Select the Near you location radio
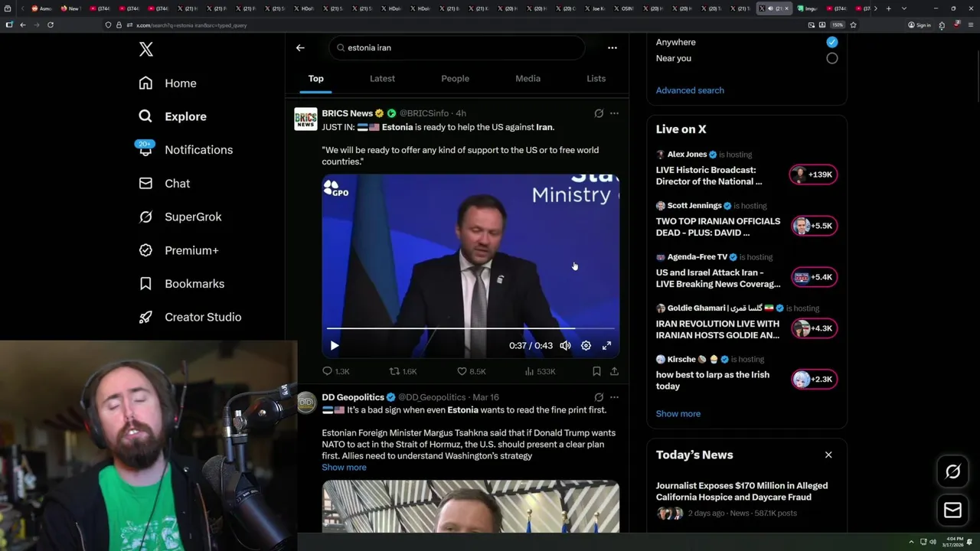This screenshot has height=551, width=980. point(832,58)
